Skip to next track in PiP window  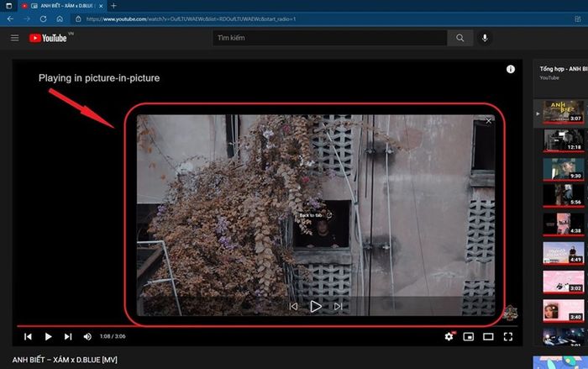(x=338, y=307)
